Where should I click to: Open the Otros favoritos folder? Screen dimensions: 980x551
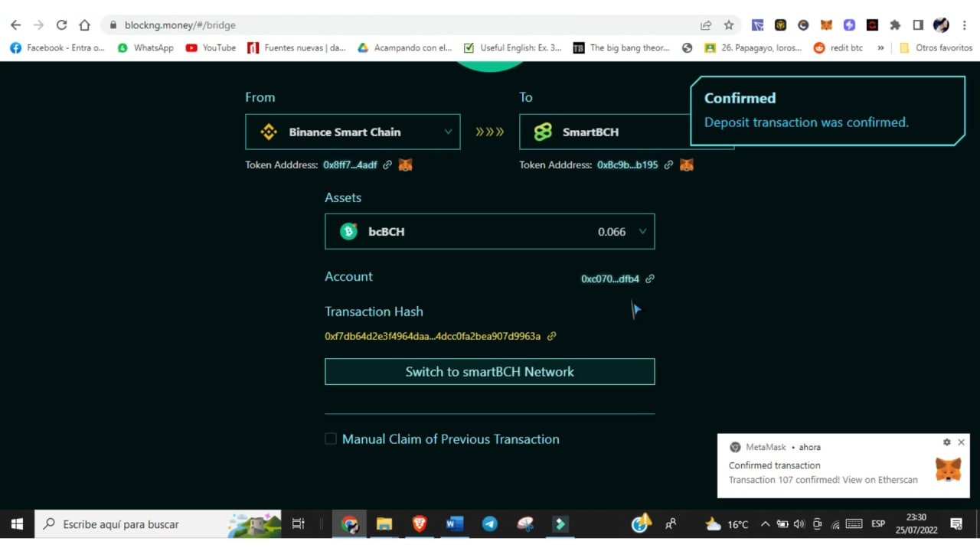[x=936, y=47]
